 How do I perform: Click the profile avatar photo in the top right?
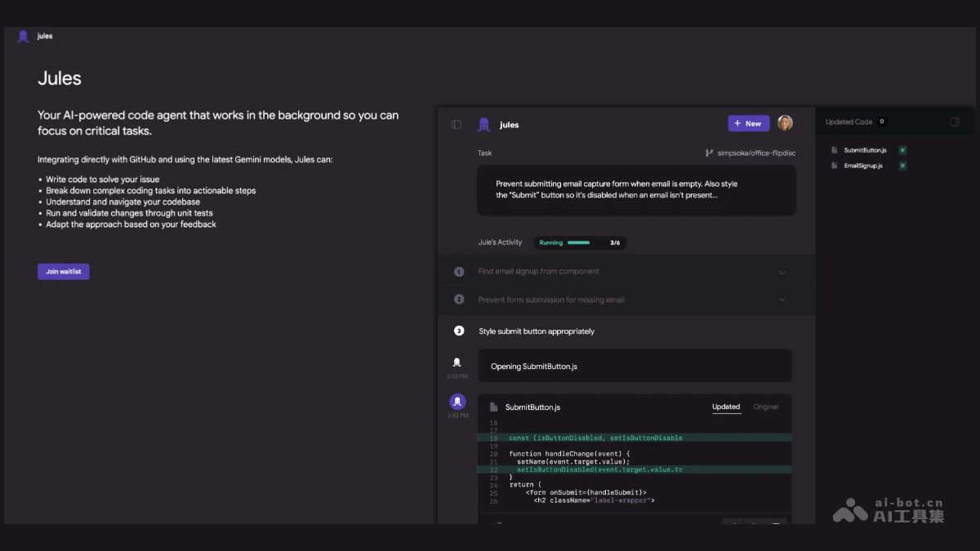(785, 122)
